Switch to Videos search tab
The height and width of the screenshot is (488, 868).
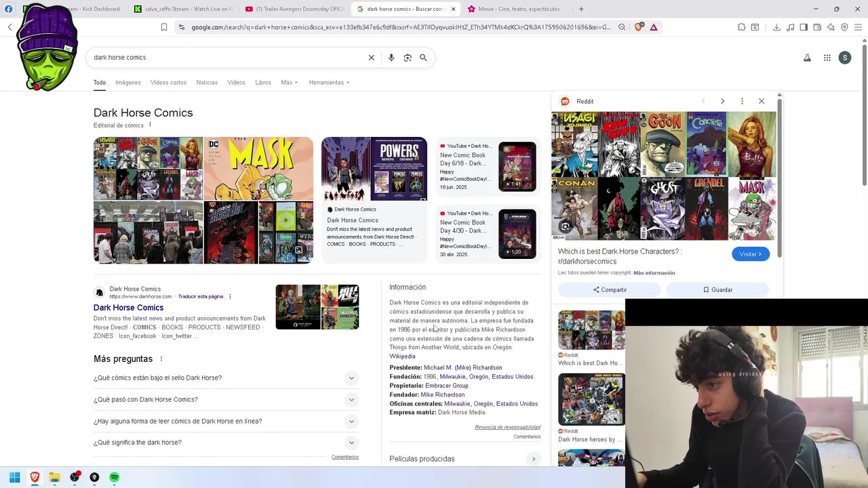pos(236,83)
